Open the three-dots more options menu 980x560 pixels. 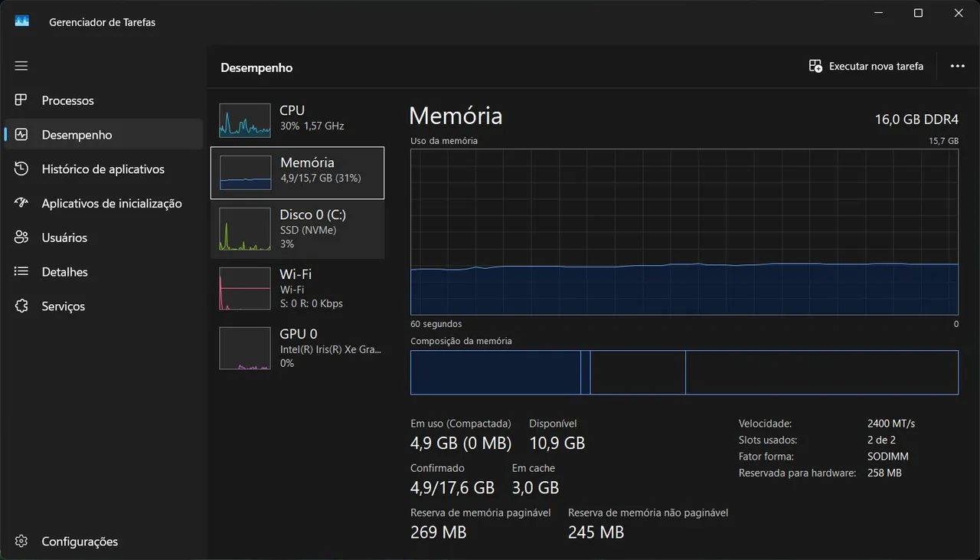957,67
